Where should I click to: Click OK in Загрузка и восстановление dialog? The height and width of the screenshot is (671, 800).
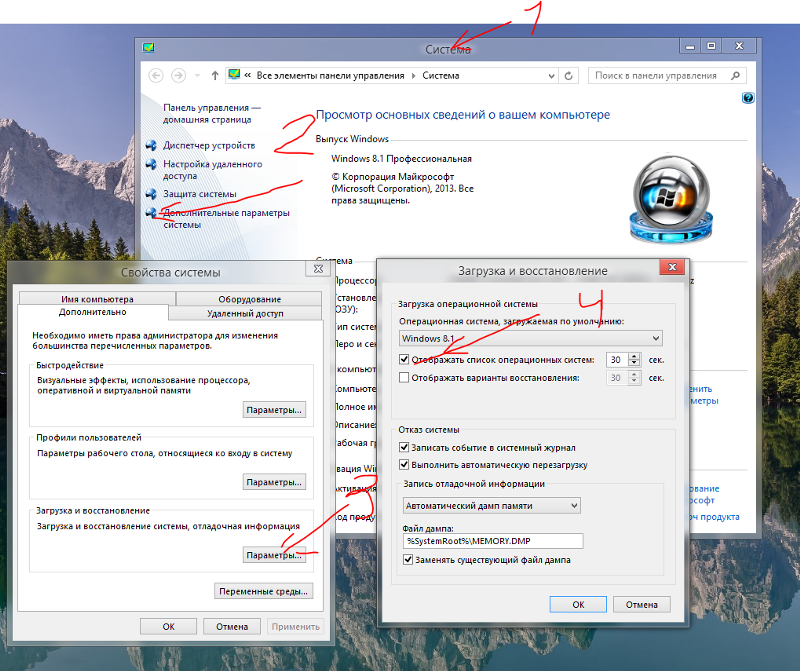coord(578,605)
